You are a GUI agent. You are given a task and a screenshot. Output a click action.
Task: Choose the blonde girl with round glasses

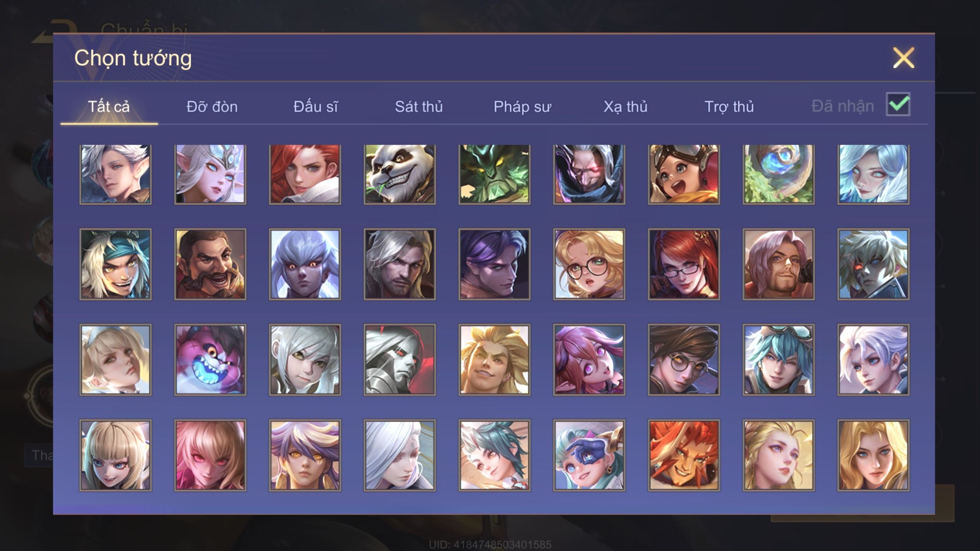(589, 264)
